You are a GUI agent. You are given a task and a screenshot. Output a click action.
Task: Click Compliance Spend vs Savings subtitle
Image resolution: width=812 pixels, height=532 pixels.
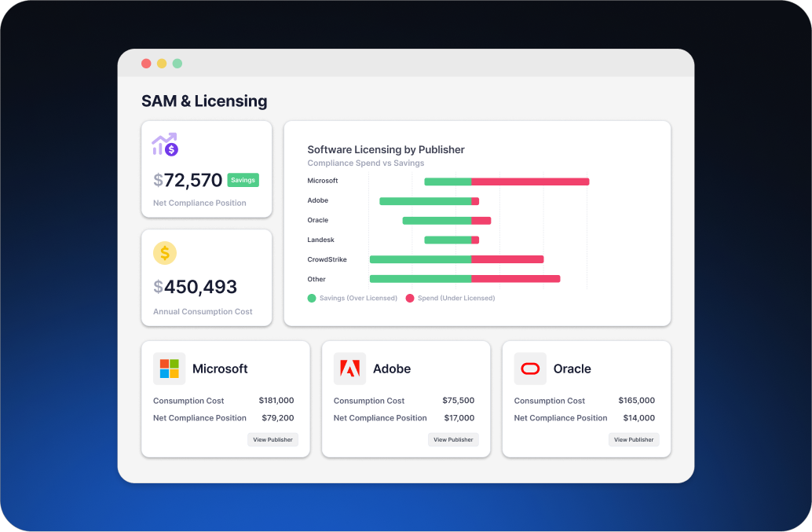point(366,163)
